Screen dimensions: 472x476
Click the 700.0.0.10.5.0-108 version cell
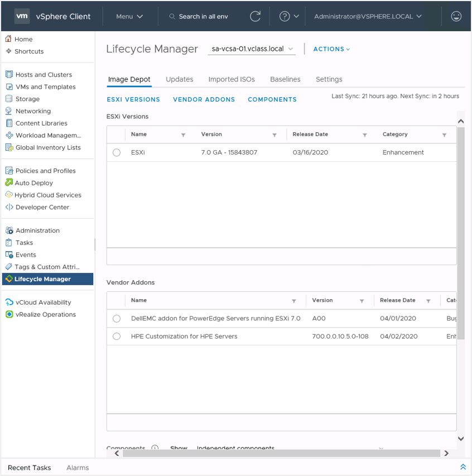click(x=340, y=336)
